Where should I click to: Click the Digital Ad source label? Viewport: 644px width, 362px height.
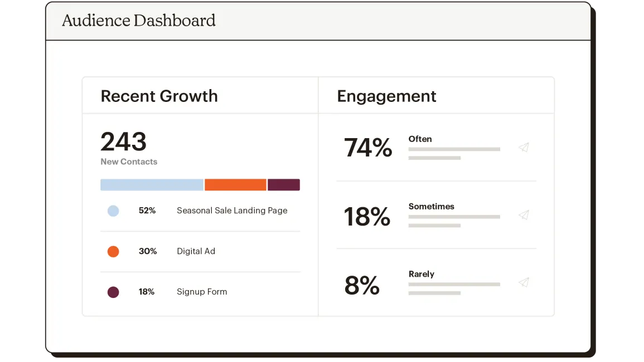click(x=196, y=251)
